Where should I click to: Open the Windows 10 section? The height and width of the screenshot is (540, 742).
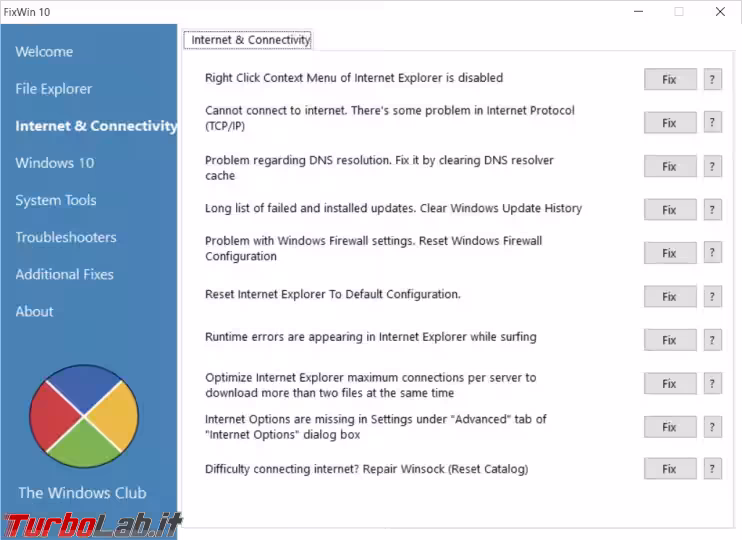click(x=54, y=163)
